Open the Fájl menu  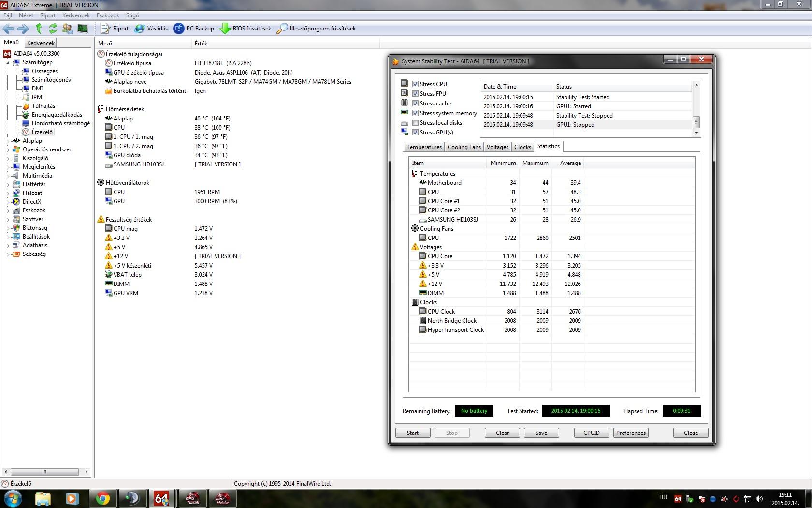tap(8, 15)
